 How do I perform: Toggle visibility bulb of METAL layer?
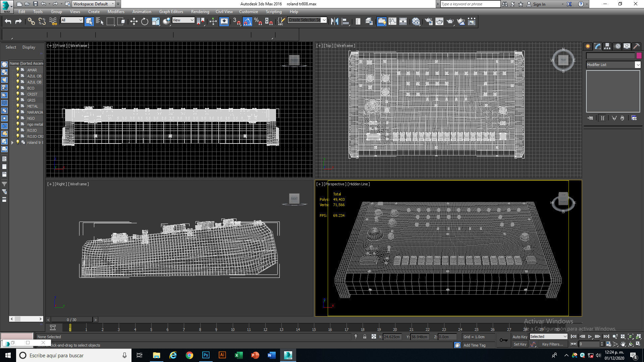pyautogui.click(x=17, y=106)
